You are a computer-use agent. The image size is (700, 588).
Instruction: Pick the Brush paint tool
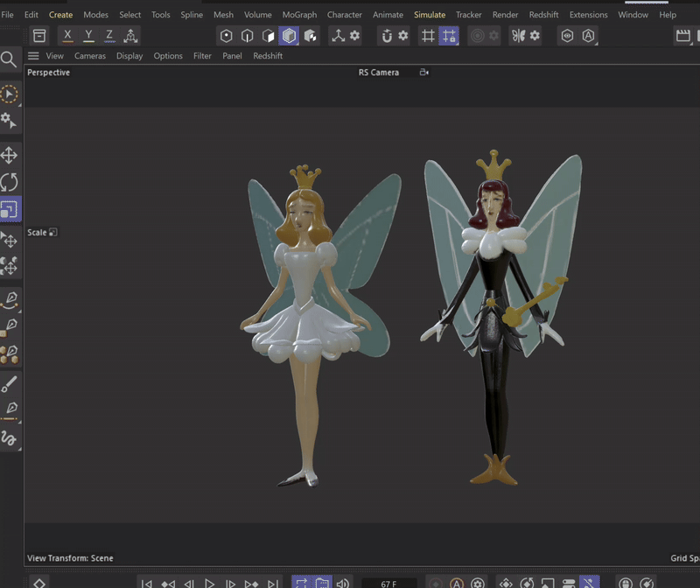10,383
